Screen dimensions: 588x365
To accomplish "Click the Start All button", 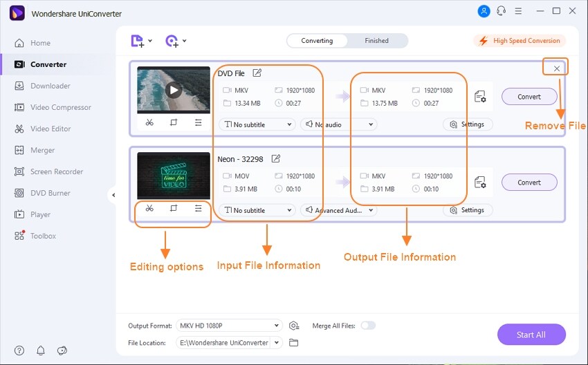I will pos(531,335).
